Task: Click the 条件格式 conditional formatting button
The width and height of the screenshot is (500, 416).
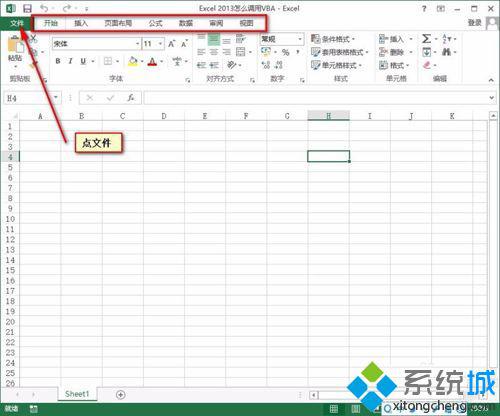Action: [x=333, y=39]
